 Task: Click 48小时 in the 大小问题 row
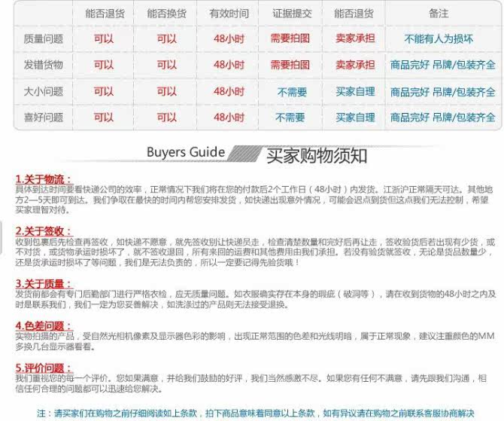pos(229,91)
